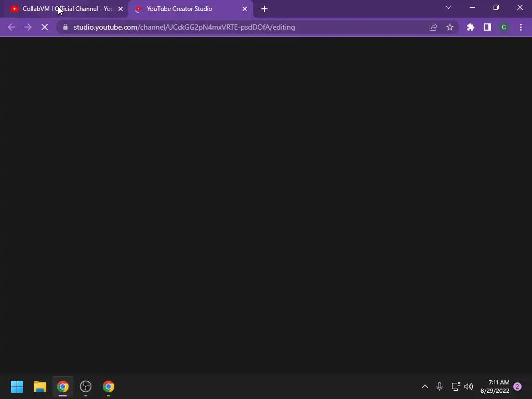Share this page using the share icon

(x=433, y=27)
